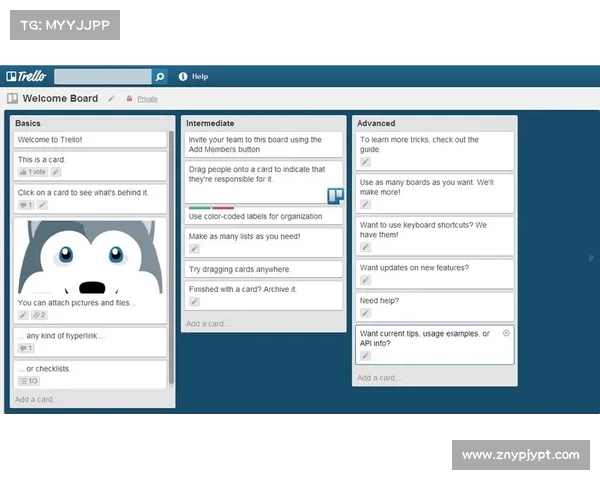The image size is (600, 480).
Task: Click the attachment count badge under the husky image
Action: (38, 315)
